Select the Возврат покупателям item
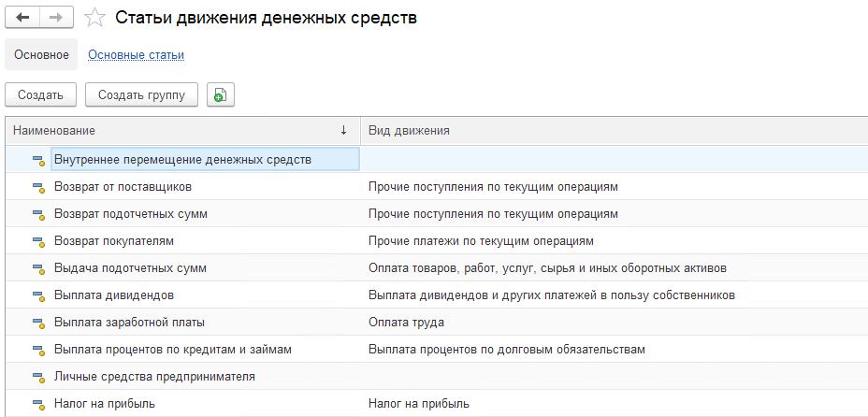Viewport: 868px width, 417px height. [113, 241]
